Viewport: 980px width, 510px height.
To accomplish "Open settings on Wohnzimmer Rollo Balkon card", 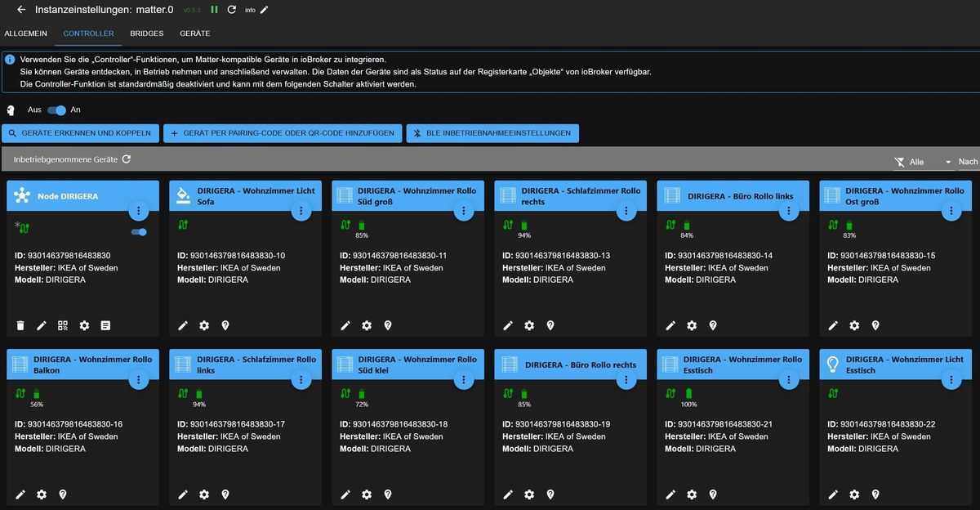I will [x=42, y=494].
